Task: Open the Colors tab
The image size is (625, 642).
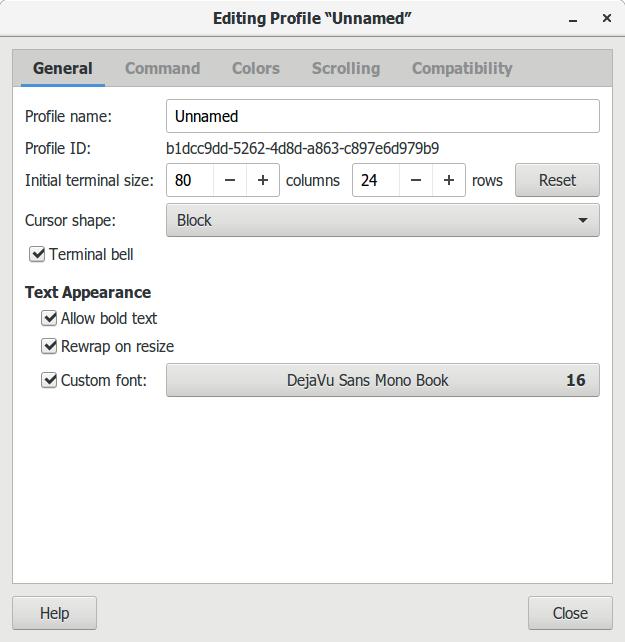Action: 256,68
